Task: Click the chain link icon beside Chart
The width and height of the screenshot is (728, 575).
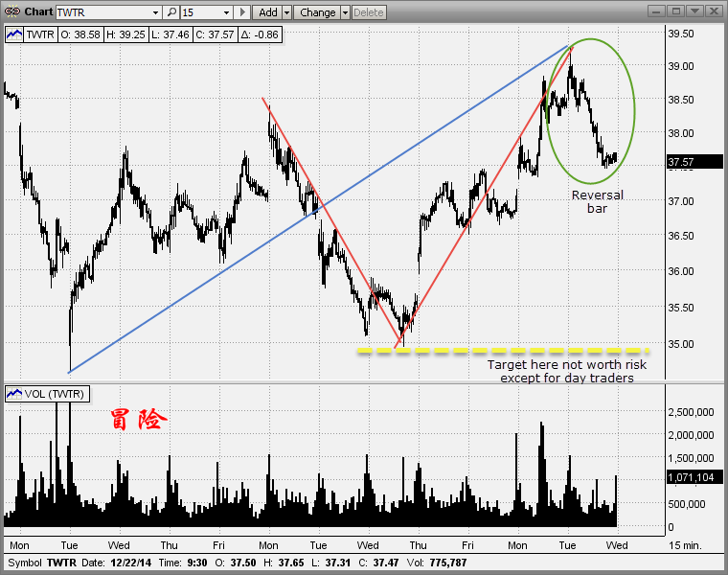Action: [x=12, y=12]
